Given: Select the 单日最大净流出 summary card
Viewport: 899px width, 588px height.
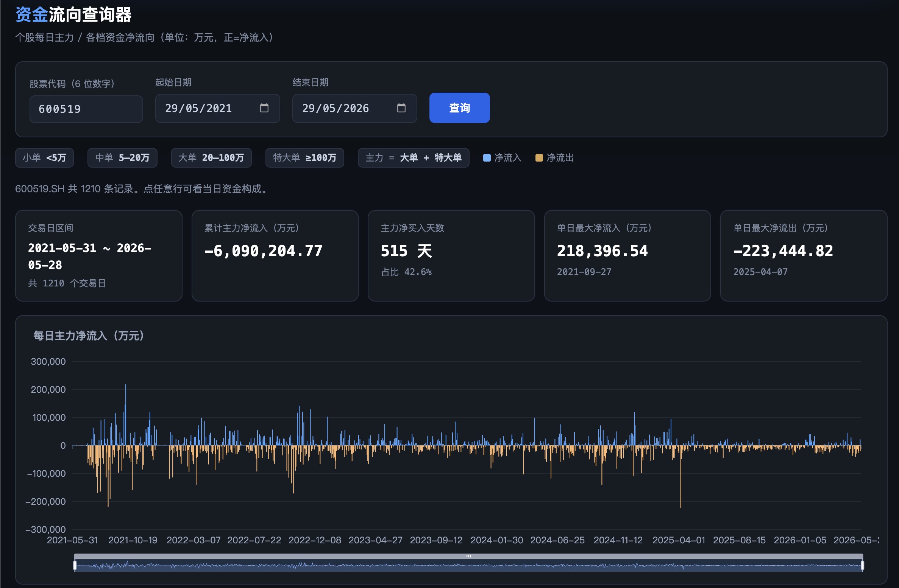Looking at the screenshot, I should [x=804, y=256].
